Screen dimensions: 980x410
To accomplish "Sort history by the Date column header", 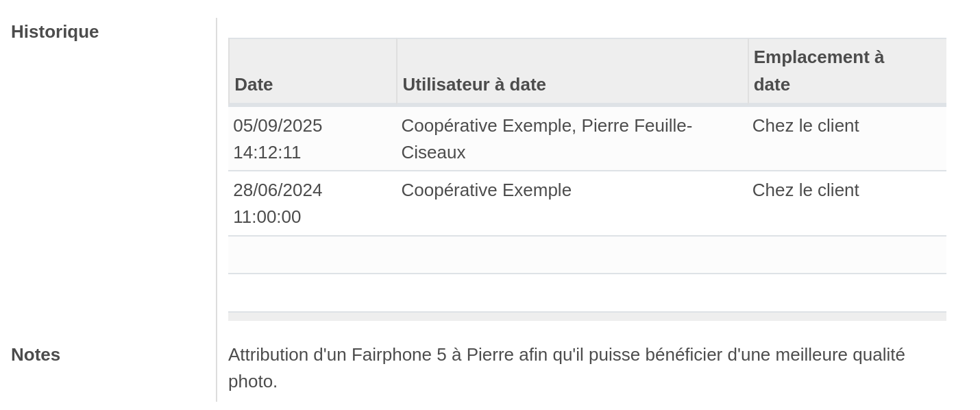I will [254, 84].
